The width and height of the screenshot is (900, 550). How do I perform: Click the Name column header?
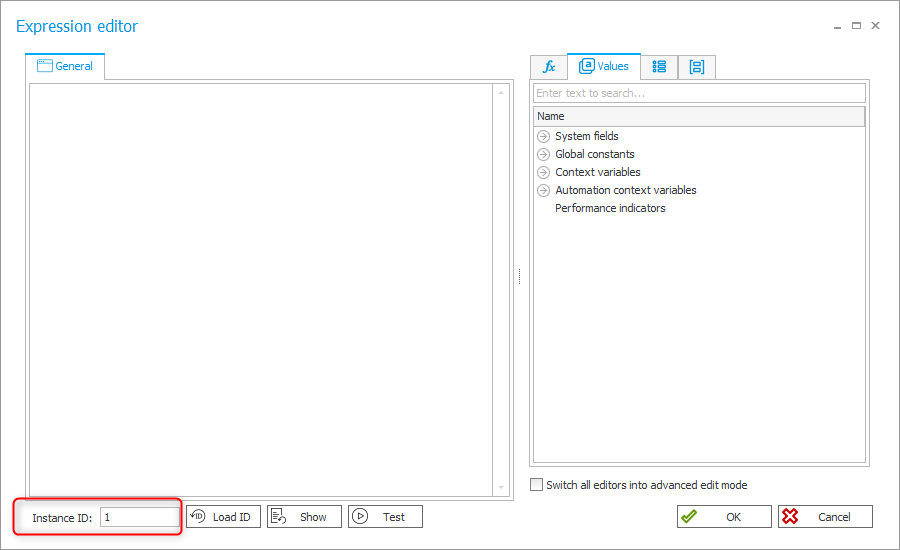[x=699, y=116]
